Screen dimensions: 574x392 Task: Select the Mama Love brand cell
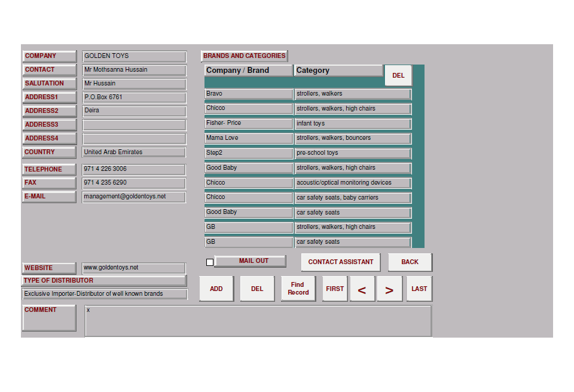tap(249, 139)
